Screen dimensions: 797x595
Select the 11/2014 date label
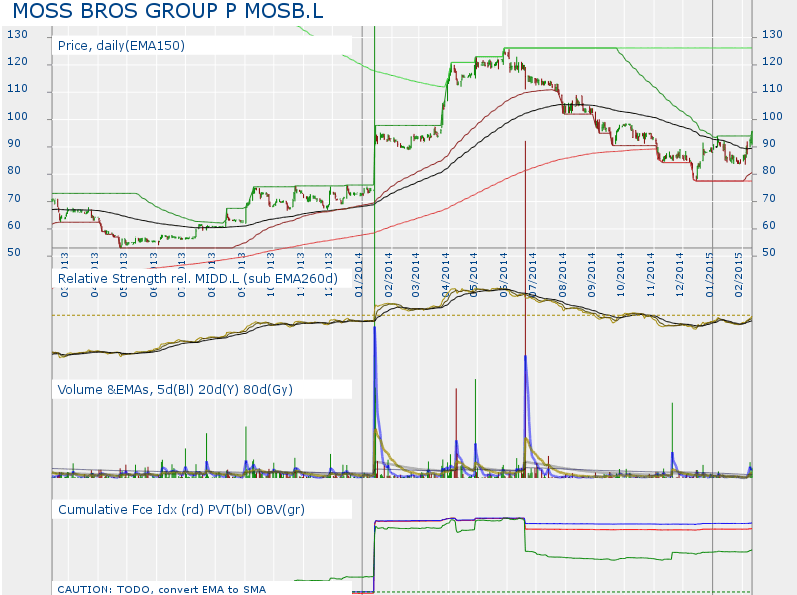tap(651, 275)
